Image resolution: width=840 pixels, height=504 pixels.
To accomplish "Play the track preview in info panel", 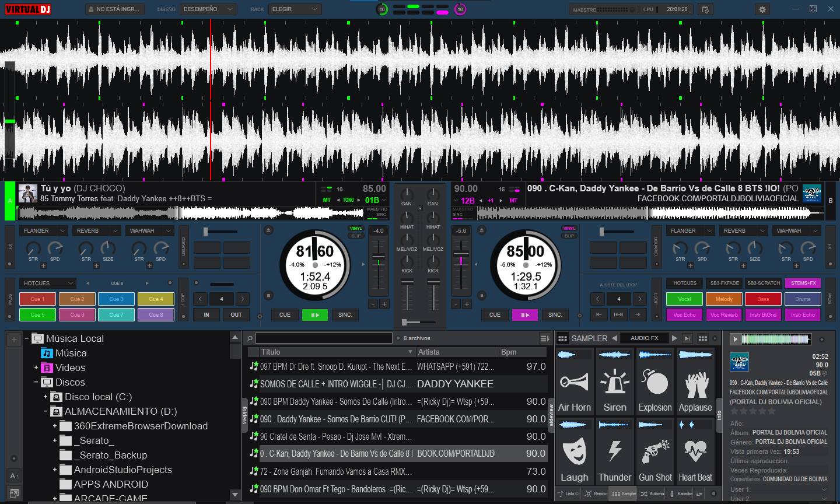I will point(736,339).
